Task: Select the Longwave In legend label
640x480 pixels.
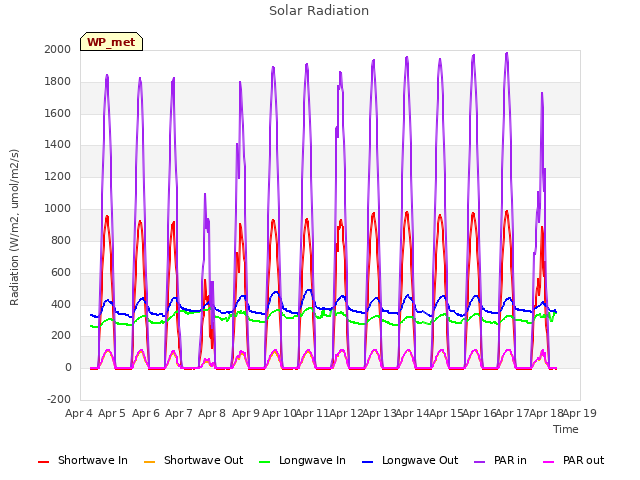Action: point(312,460)
